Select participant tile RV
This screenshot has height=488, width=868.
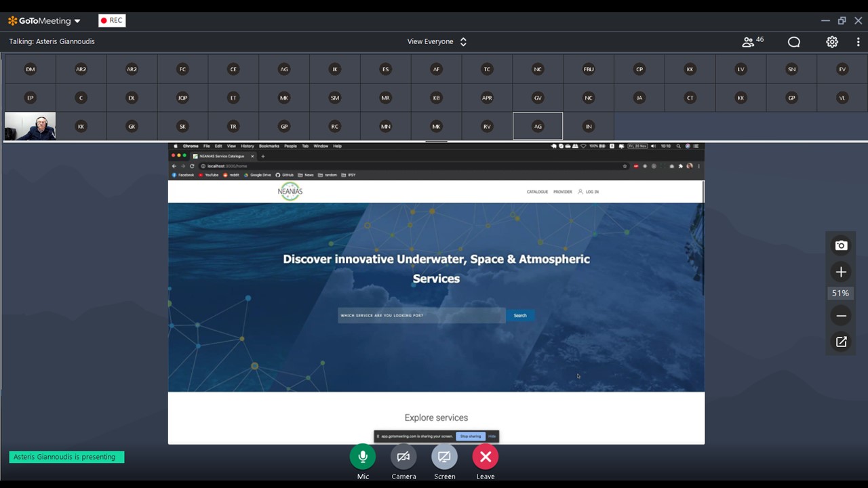[x=487, y=126]
